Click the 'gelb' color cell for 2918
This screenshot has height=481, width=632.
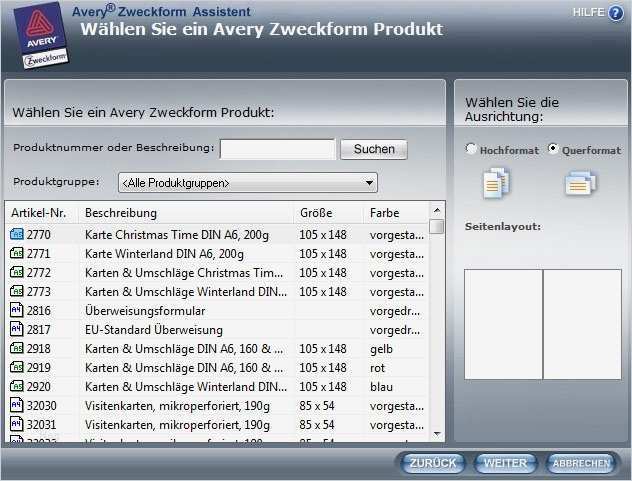click(x=381, y=349)
